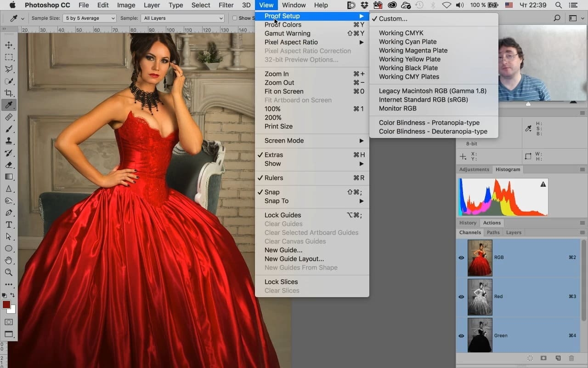The image size is (588, 368).
Task: Change screen mode from toolbox icon
Action: tap(9, 334)
